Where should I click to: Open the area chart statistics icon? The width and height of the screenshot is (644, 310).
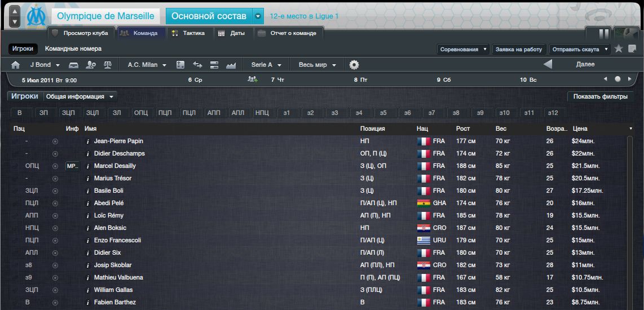point(231,65)
